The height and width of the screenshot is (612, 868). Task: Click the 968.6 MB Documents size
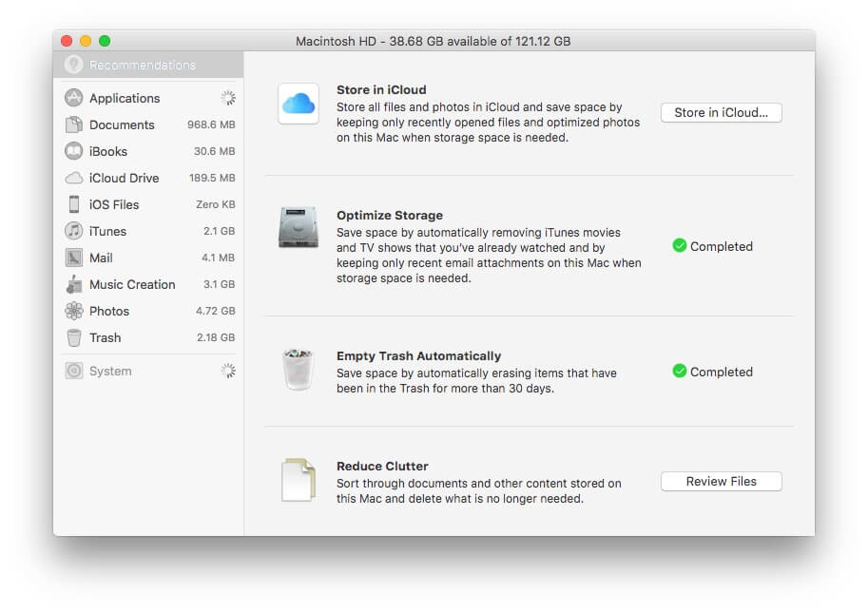(x=211, y=124)
